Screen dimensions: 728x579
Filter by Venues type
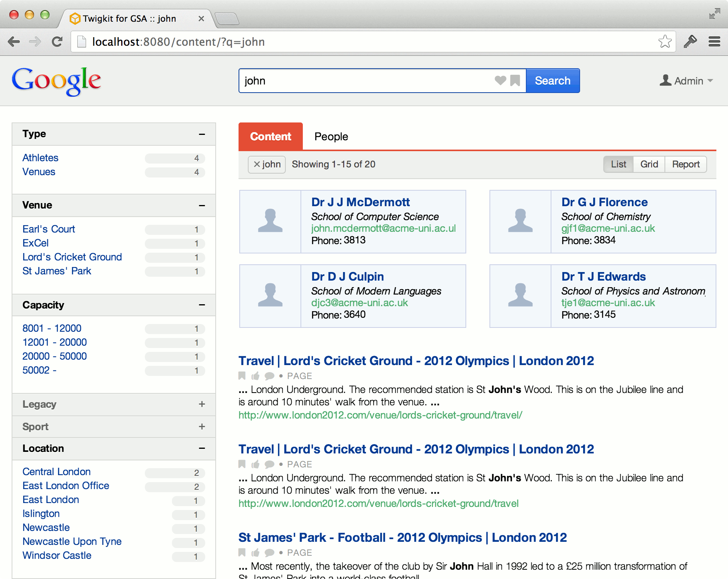(x=39, y=172)
